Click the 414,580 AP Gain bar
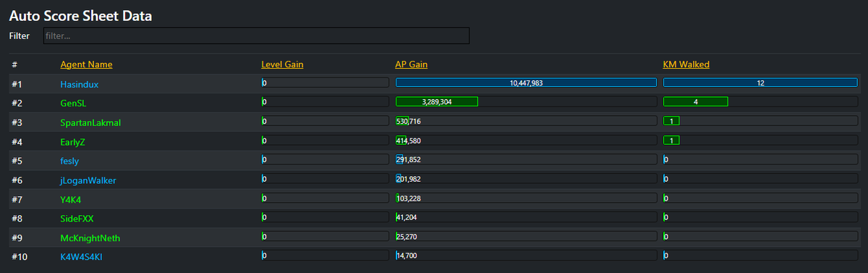Image resolution: width=868 pixels, height=273 pixels. point(526,140)
